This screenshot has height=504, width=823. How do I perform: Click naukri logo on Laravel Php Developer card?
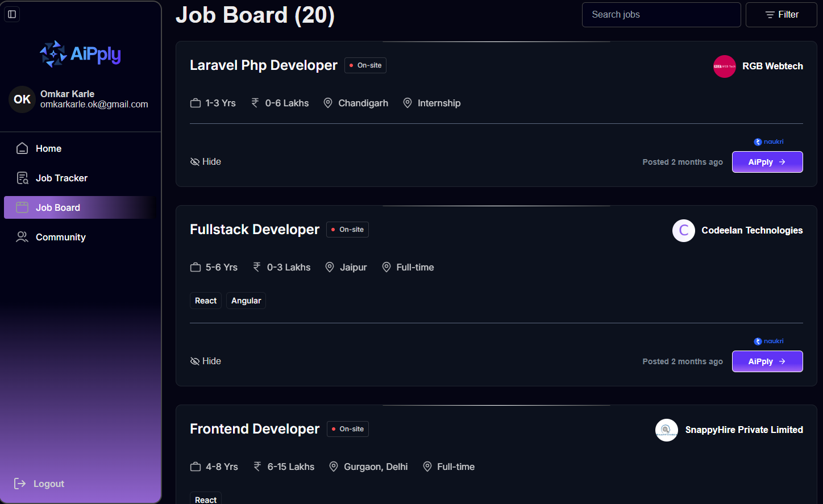click(768, 142)
